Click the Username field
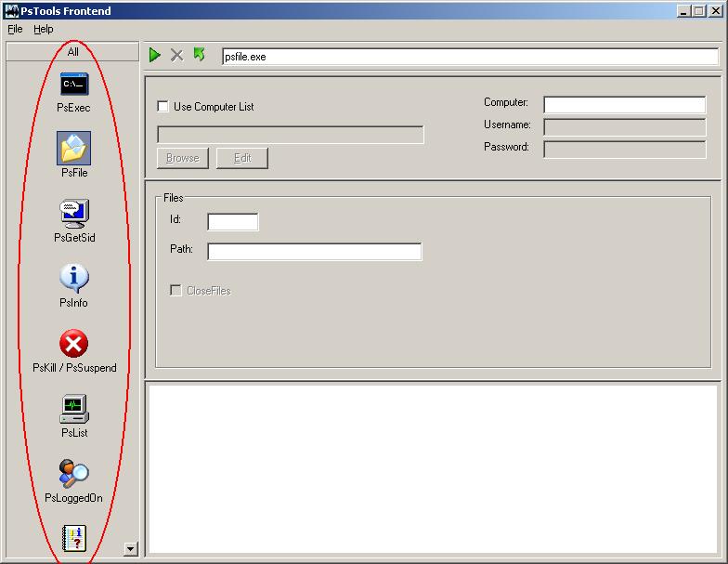Image resolution: width=728 pixels, height=564 pixels. 624,126
